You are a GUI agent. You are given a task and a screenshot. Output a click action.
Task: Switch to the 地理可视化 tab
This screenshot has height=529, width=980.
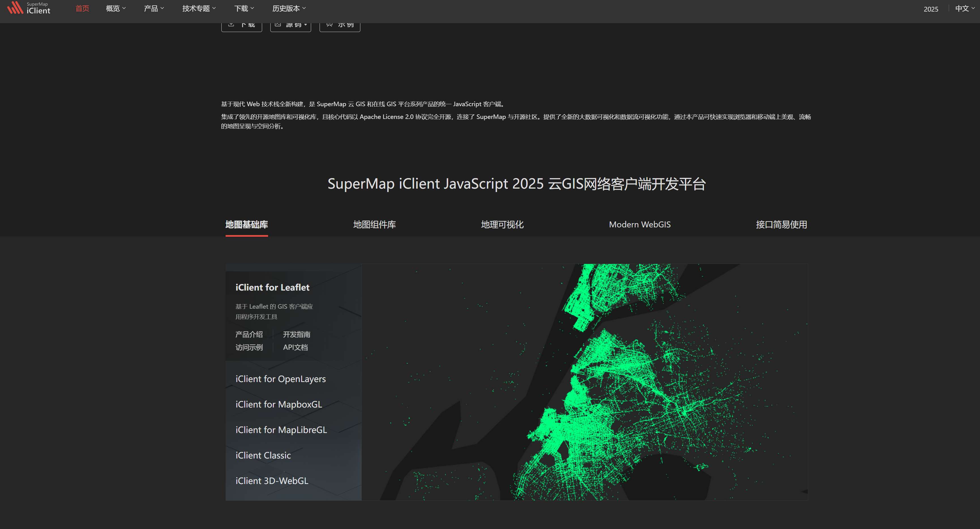click(x=502, y=225)
